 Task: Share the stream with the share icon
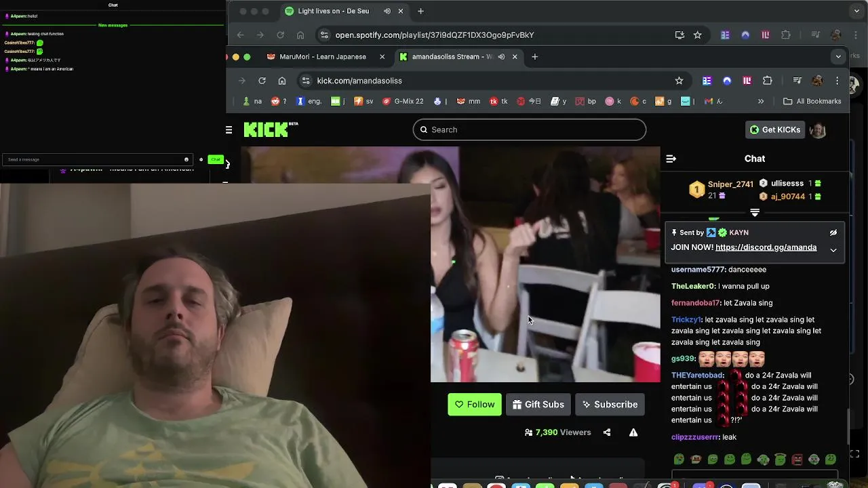click(607, 432)
